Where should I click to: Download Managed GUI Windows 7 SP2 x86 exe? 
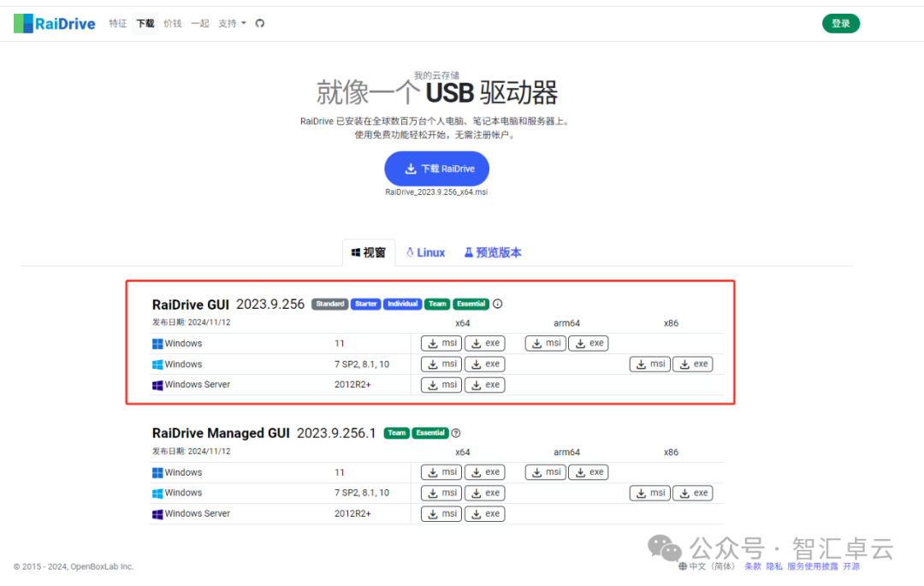693,493
